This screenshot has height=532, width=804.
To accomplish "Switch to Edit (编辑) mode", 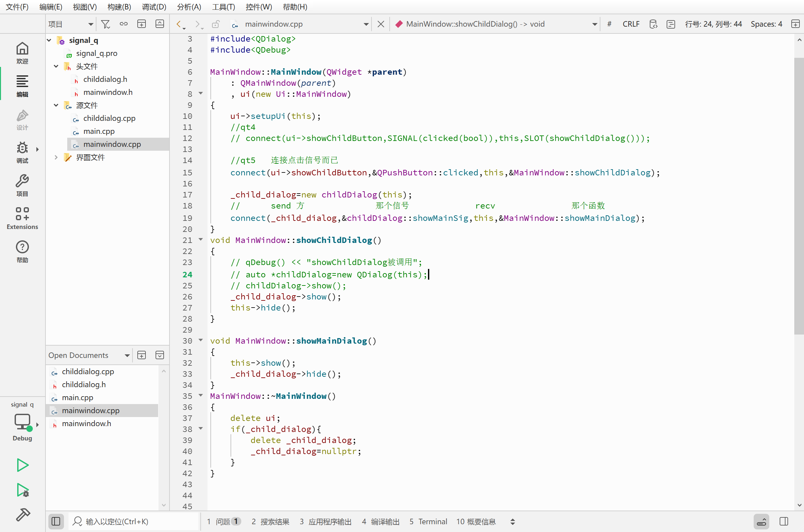I will pyautogui.click(x=22, y=86).
